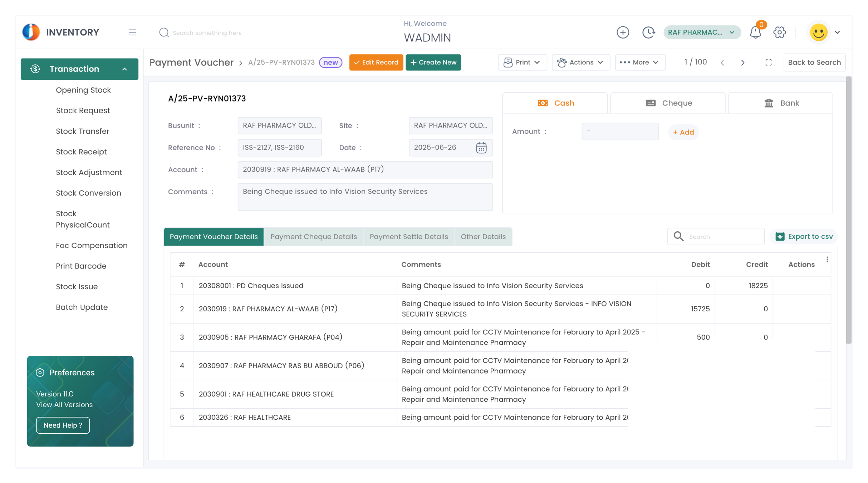The image size is (868, 483).
Task: Click the Edit Record button
Action: pyautogui.click(x=376, y=63)
